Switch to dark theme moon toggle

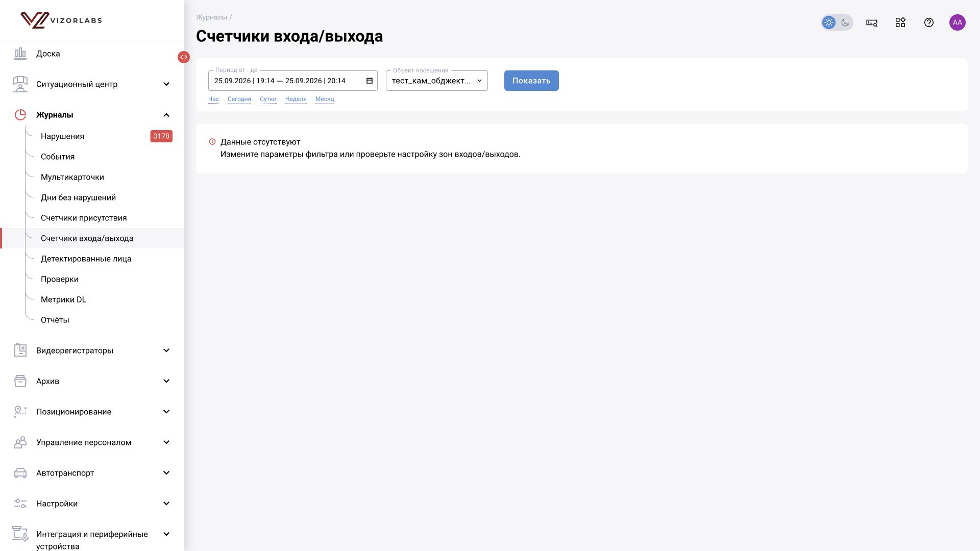tap(845, 22)
